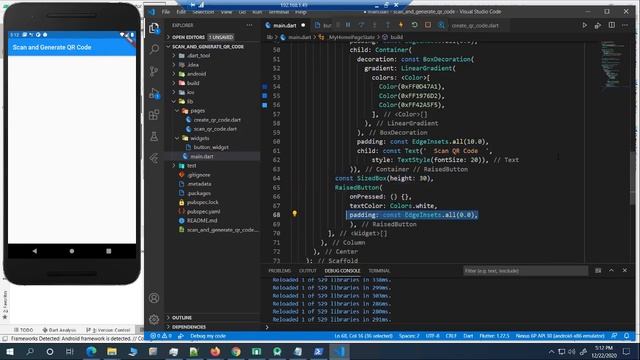Switch to the OUTPUT panel tab

(x=308, y=271)
